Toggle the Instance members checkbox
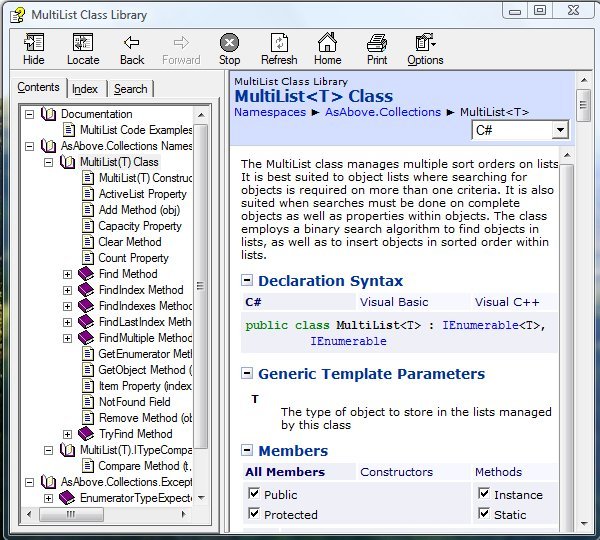Viewport: 600px width, 540px height. click(484, 493)
